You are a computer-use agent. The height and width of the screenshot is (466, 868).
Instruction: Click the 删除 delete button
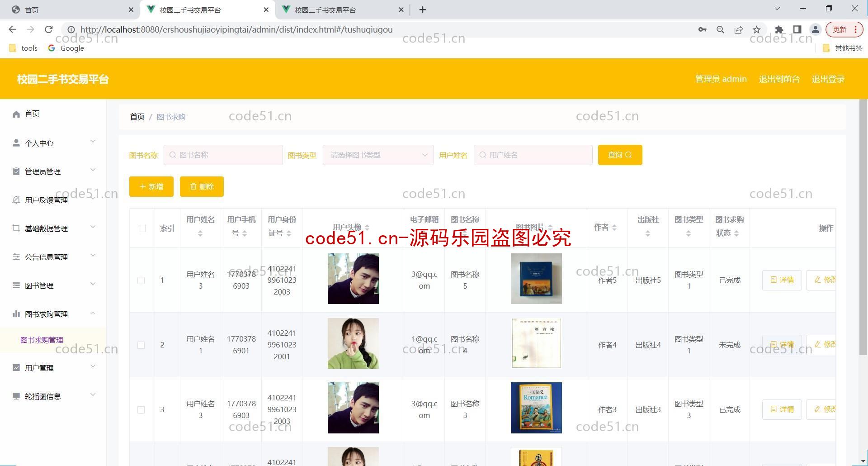[202, 186]
